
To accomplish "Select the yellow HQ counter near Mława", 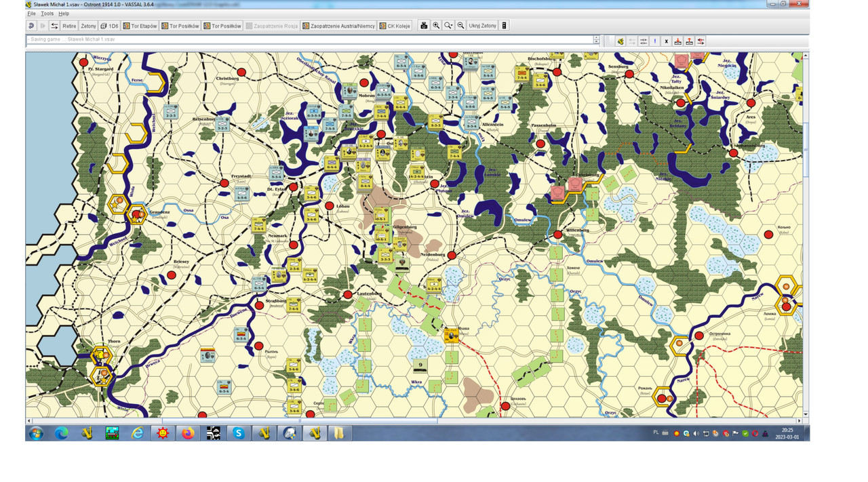I will pos(452,335).
